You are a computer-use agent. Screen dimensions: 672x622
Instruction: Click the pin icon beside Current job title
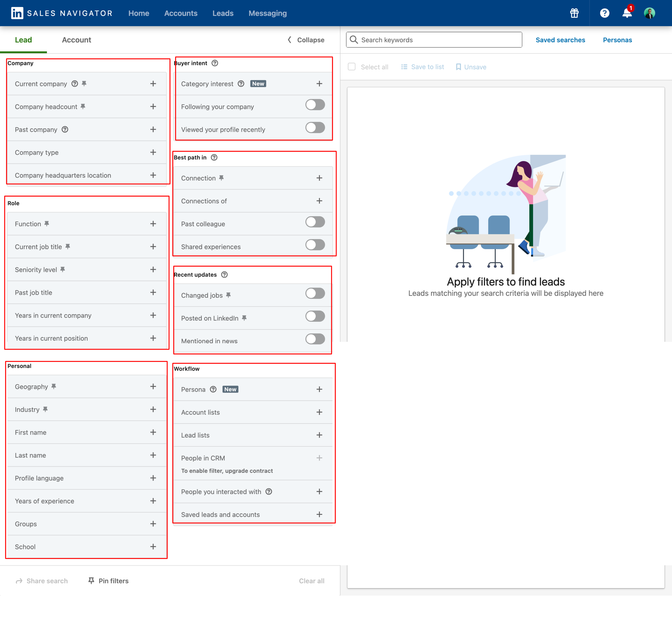pos(68,246)
